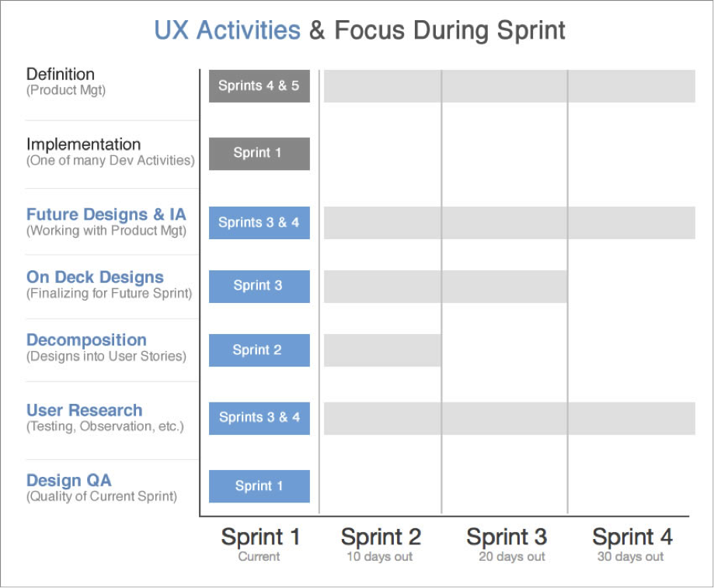714x588 pixels.
Task: Click the UX Activities title text
Action: pyautogui.click(x=227, y=30)
